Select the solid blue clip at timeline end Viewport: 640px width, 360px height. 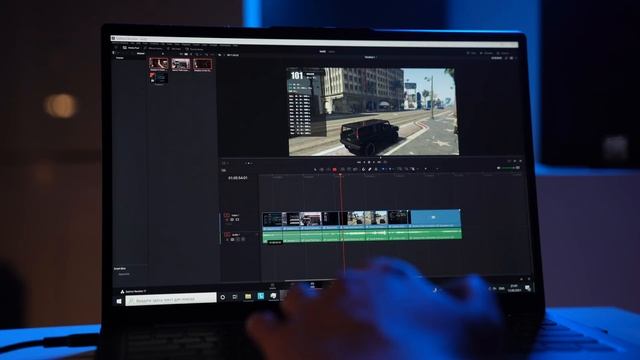point(436,218)
